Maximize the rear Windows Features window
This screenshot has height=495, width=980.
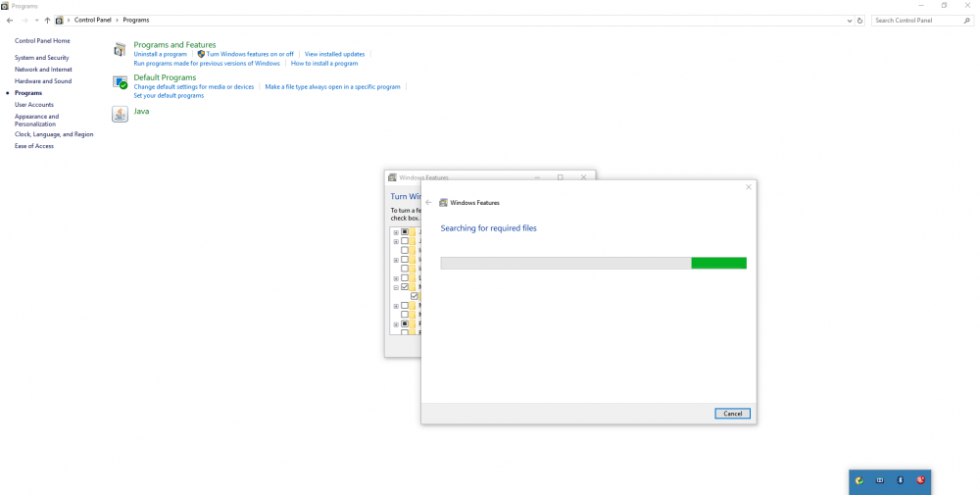pos(560,177)
